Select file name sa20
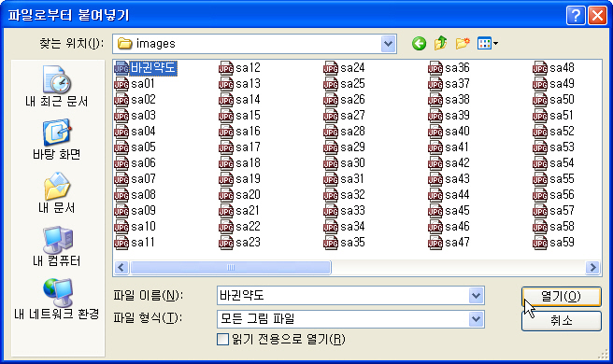 248,194
